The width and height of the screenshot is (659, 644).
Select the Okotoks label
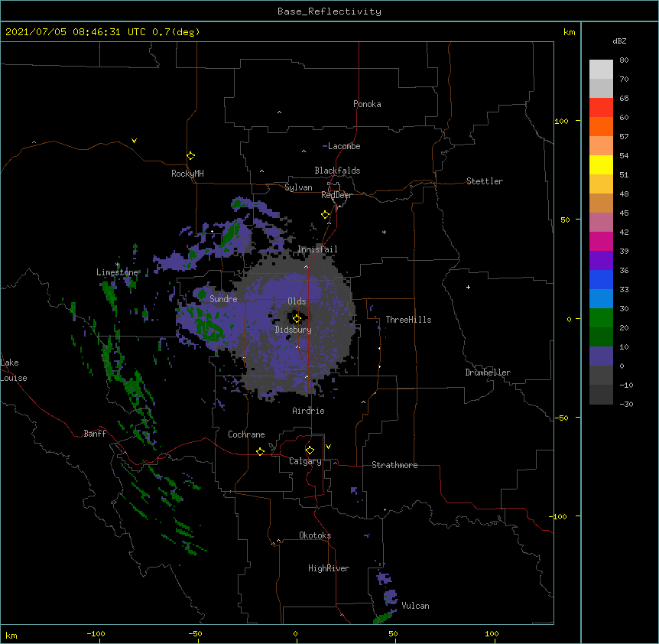[315, 535]
